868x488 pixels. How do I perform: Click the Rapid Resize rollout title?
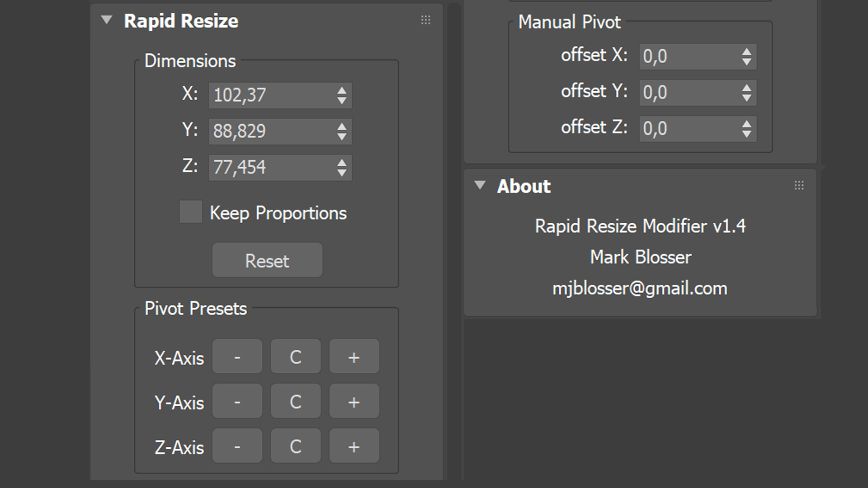tap(181, 21)
